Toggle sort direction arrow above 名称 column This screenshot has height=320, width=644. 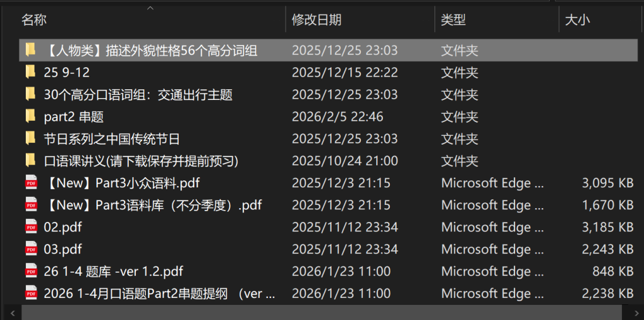click(150, 8)
